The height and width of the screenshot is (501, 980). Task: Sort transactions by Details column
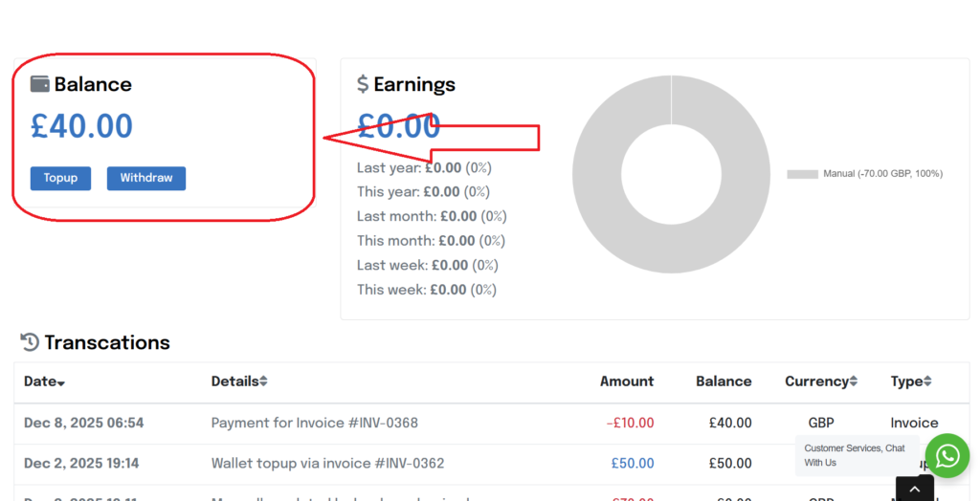239,381
